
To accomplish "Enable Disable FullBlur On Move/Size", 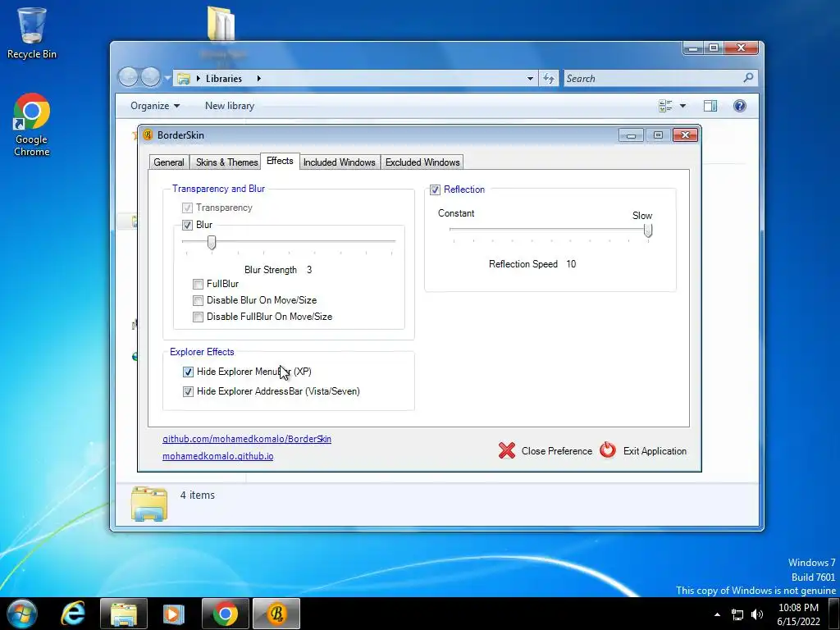I will (199, 317).
